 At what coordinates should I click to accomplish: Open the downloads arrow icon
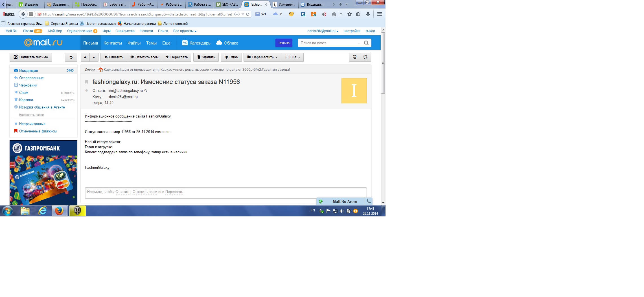(x=368, y=14)
